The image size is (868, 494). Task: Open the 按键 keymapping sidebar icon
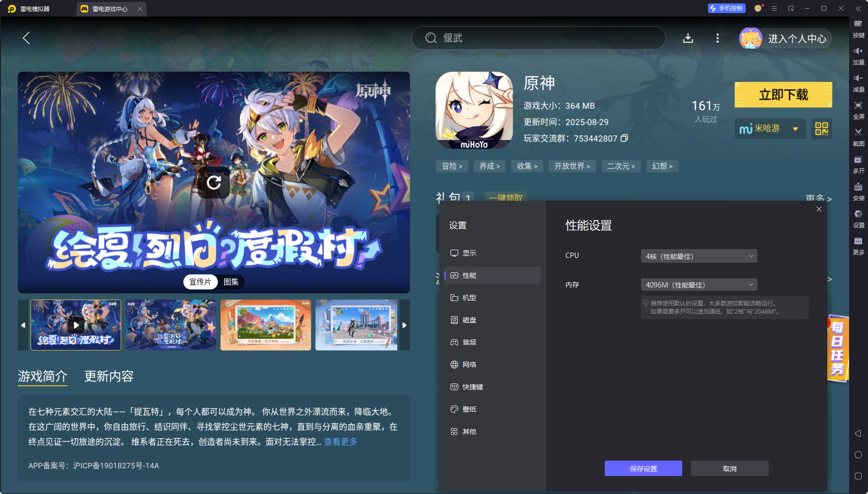pyautogui.click(x=858, y=29)
